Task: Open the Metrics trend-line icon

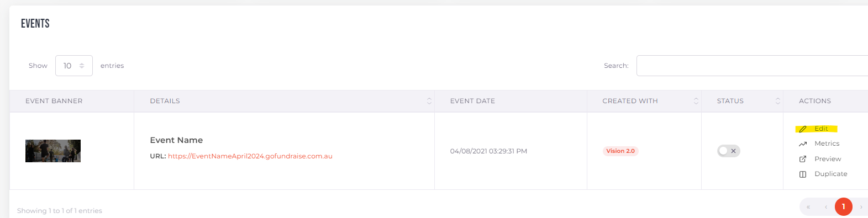Action: point(803,144)
